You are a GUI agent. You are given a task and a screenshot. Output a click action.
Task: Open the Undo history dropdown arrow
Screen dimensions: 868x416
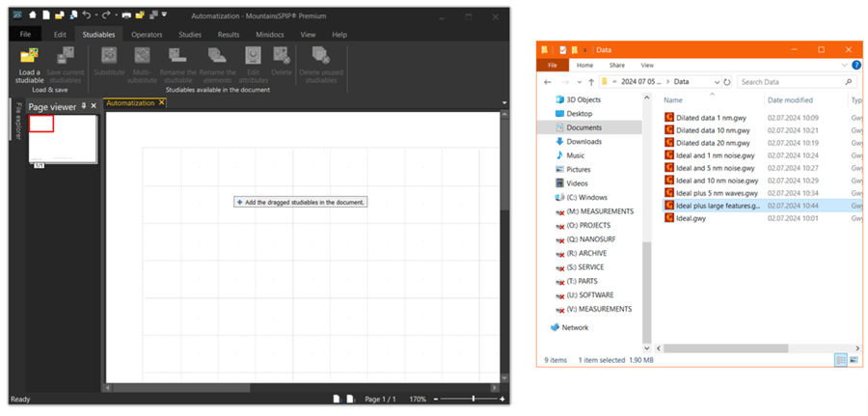[x=95, y=15]
